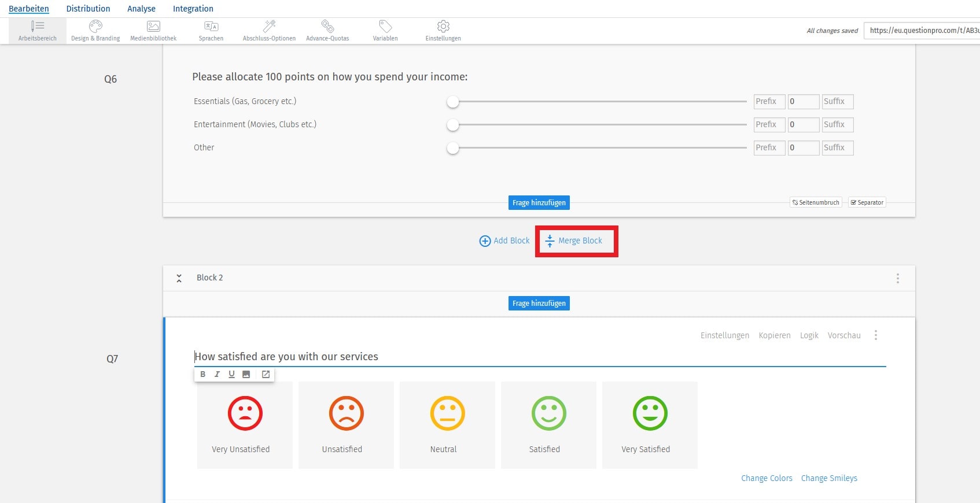Screen dimensions: 980x503
Task: Click Kopieren to copy Q7
Action: click(775, 335)
